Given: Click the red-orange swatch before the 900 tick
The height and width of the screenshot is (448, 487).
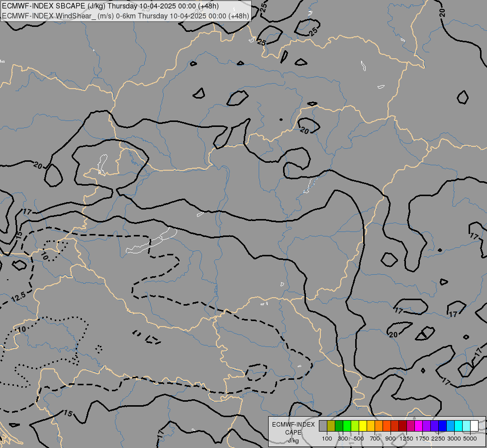Looking at the screenshot, I should coord(387,426).
